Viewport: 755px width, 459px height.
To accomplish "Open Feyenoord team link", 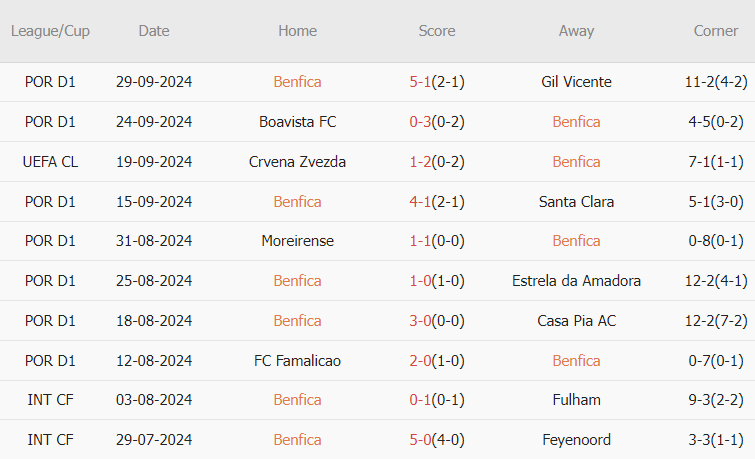I will click(x=576, y=440).
